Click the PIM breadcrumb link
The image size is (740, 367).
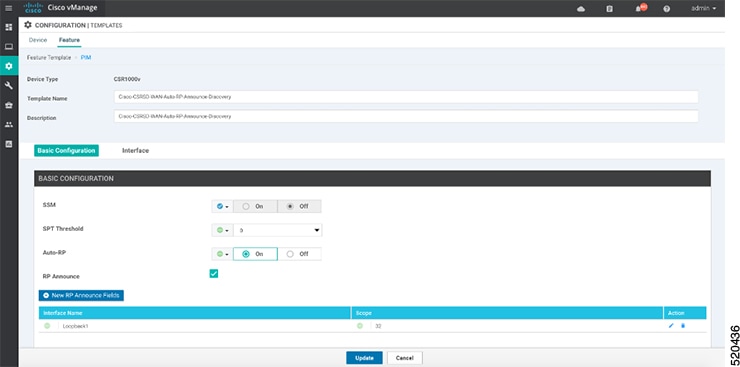pyautogui.click(x=86, y=57)
